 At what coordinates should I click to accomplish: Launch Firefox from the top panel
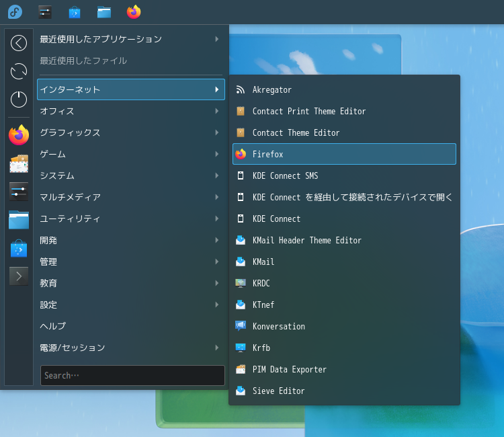coord(134,12)
